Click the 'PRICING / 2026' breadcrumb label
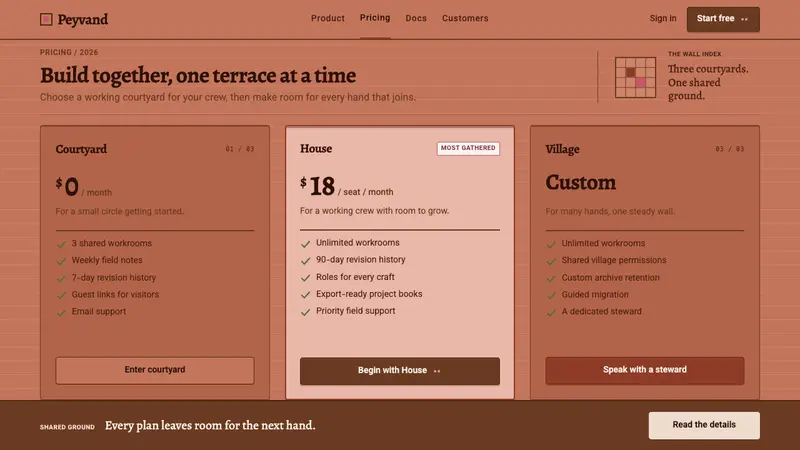The image size is (800, 450). [x=69, y=53]
